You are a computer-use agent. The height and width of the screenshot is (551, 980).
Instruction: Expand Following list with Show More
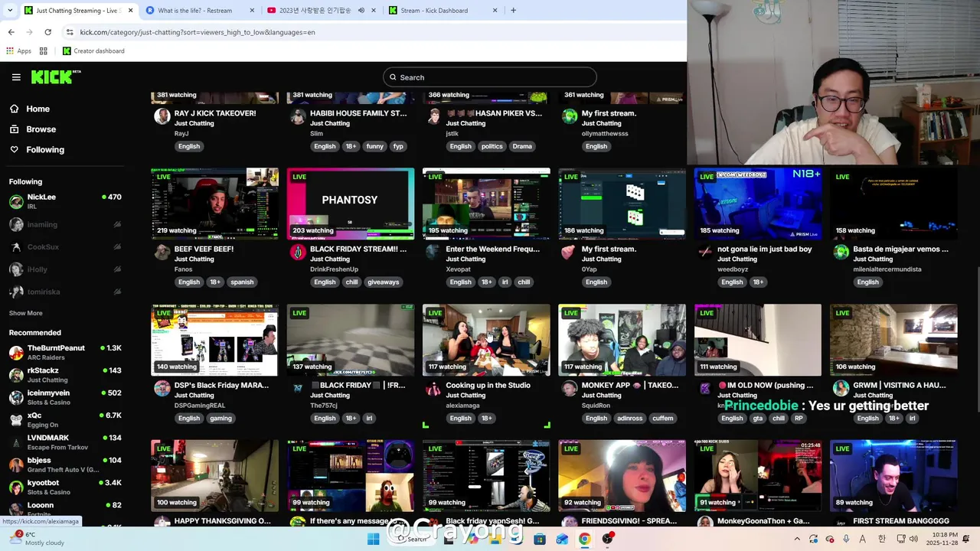point(25,313)
